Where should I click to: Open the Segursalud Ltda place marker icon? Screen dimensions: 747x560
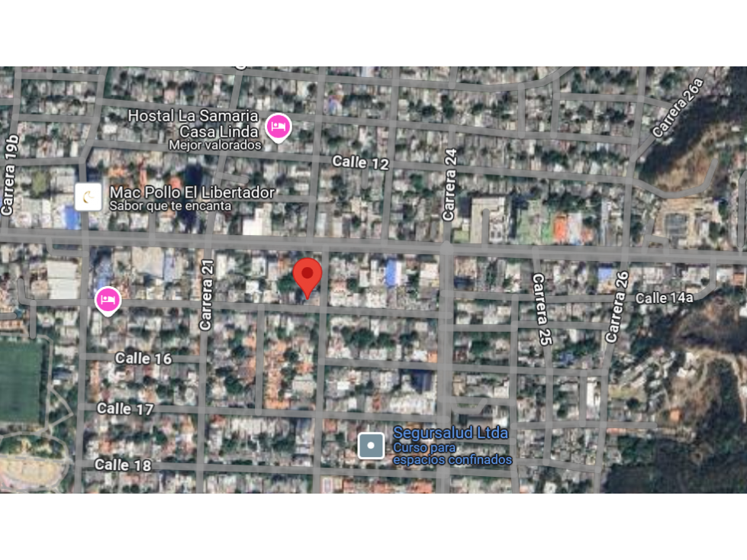pyautogui.click(x=371, y=446)
